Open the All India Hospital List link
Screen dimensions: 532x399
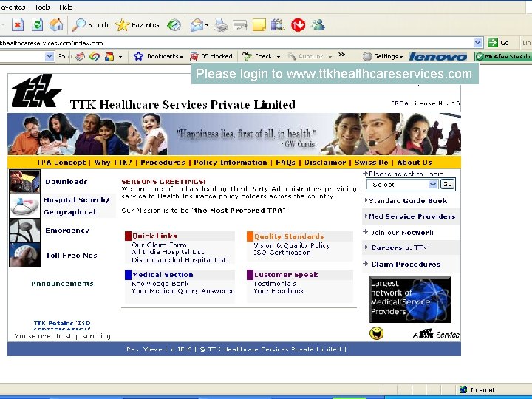168,252
